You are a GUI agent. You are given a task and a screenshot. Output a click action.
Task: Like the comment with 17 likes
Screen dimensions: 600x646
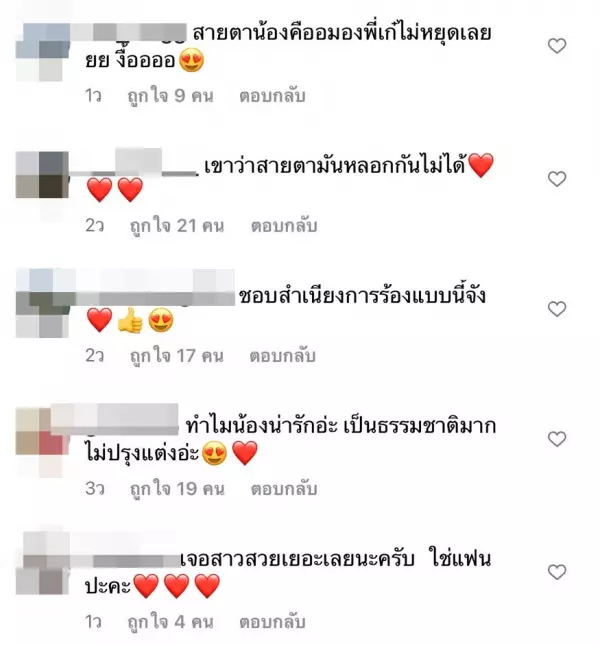[557, 309]
